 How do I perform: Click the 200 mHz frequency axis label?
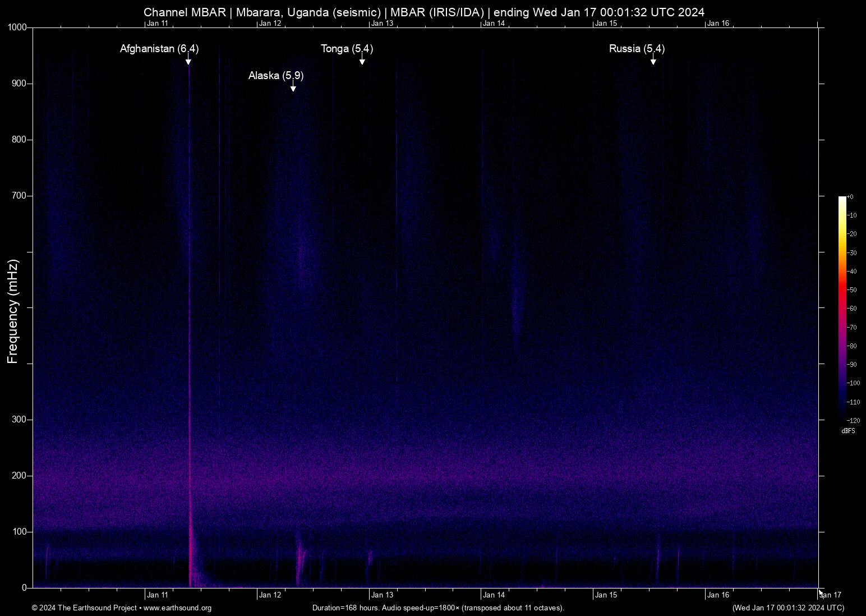pyautogui.click(x=19, y=476)
